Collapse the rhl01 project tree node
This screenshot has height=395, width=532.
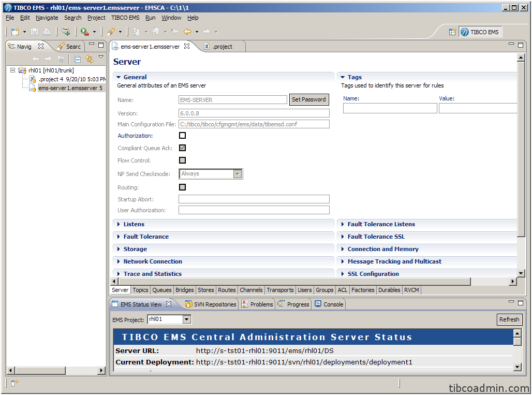[12, 70]
